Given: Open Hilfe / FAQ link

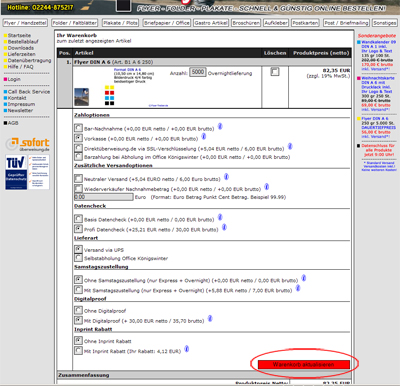Looking at the screenshot, I should [x=20, y=67].
